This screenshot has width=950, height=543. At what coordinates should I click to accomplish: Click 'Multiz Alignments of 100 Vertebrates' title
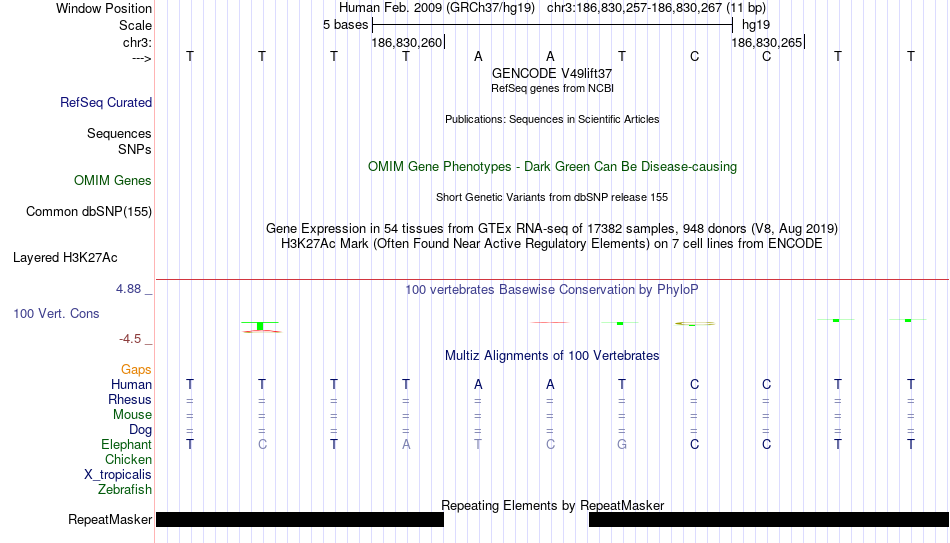point(552,356)
